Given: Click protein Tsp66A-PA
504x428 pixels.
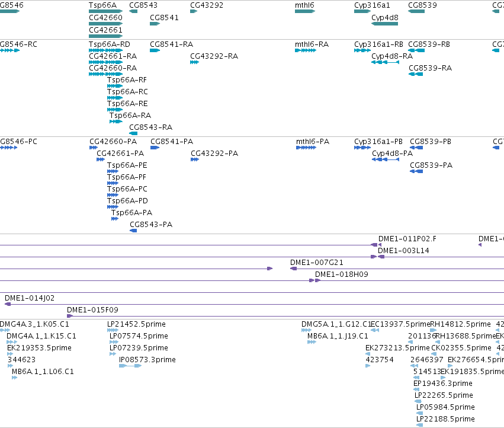Looking at the screenshot, I should point(115,219).
